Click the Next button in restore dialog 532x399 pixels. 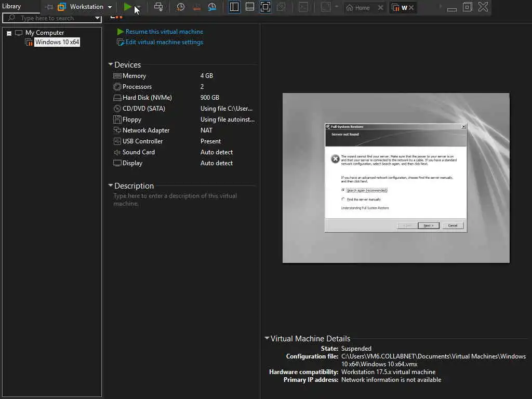pyautogui.click(x=429, y=225)
